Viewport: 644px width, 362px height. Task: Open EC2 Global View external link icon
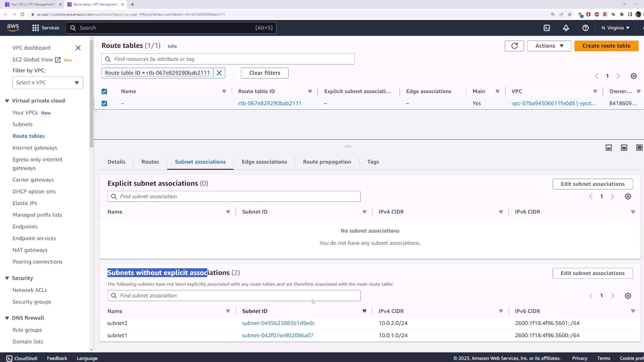58,60
